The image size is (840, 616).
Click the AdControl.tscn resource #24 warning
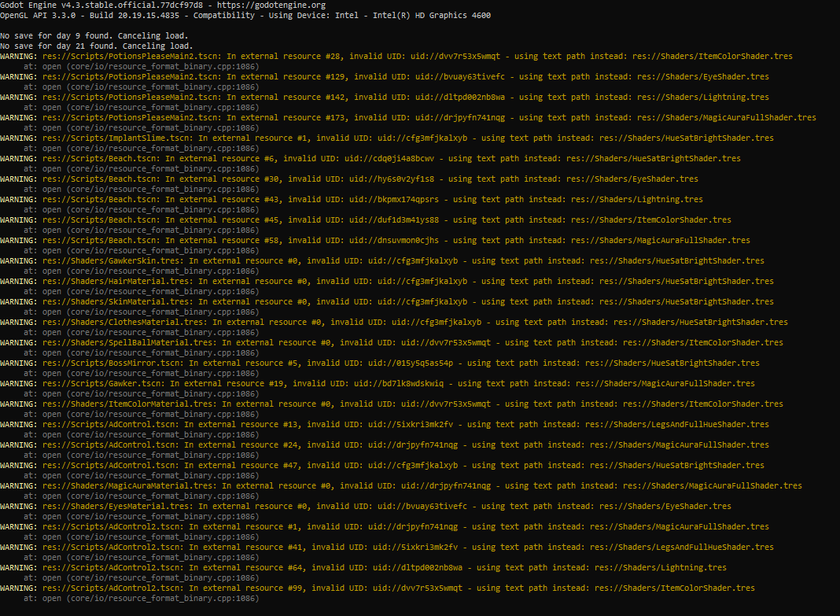pos(385,444)
